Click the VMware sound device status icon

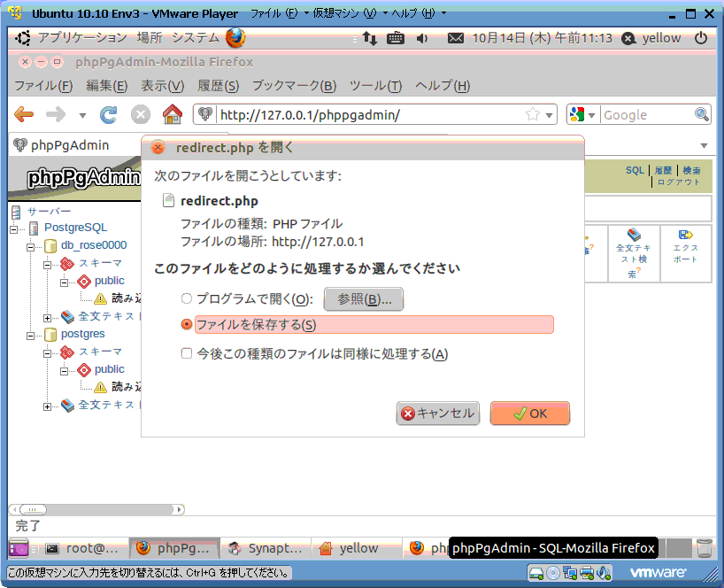coord(604,573)
